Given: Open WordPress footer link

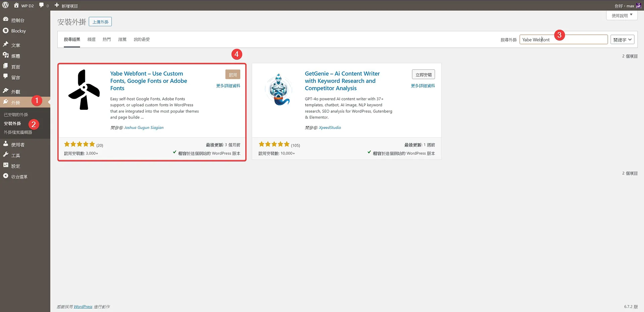Looking at the screenshot, I should click(83, 307).
